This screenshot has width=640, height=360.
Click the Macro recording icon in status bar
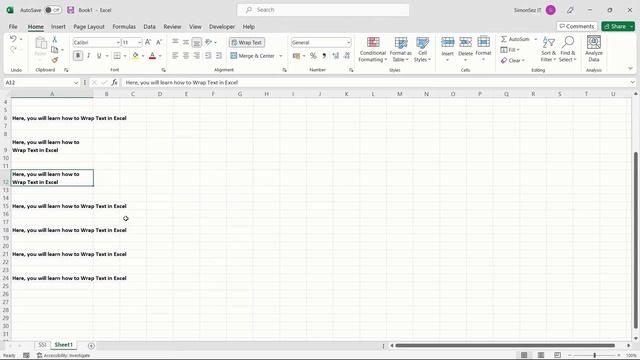coord(26,356)
